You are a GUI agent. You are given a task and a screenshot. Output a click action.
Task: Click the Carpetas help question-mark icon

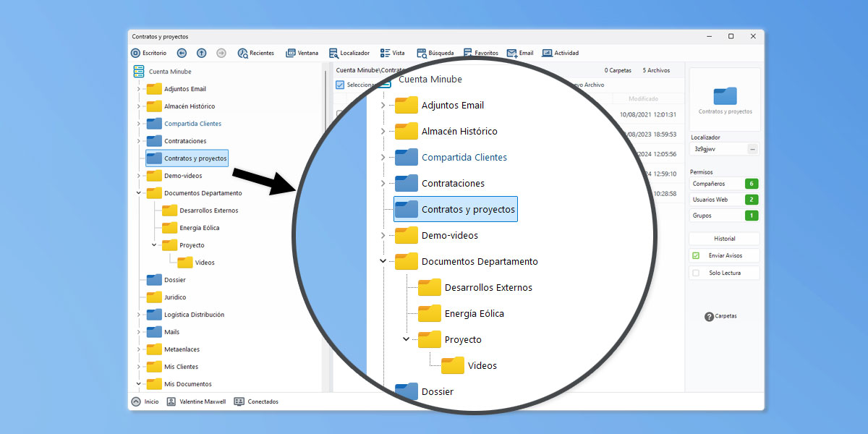[709, 317]
